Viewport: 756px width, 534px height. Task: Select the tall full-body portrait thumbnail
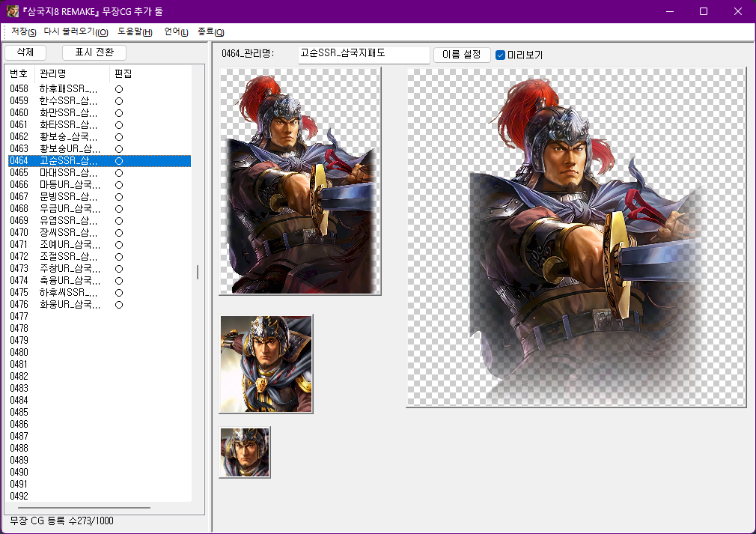tap(300, 181)
